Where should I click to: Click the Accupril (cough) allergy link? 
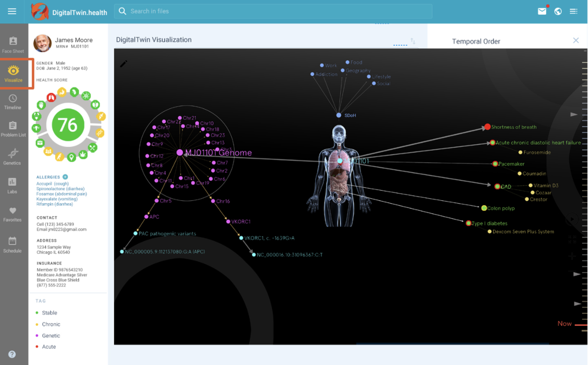52,184
